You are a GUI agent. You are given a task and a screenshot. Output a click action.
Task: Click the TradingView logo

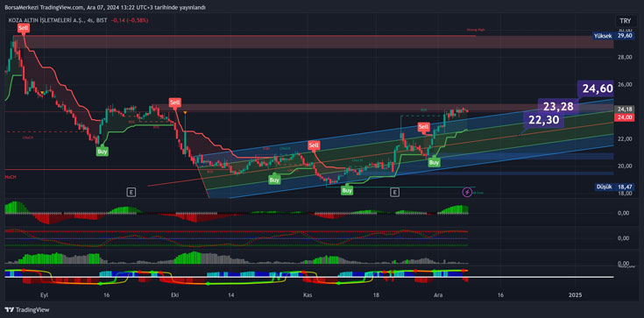pyautogui.click(x=26, y=310)
